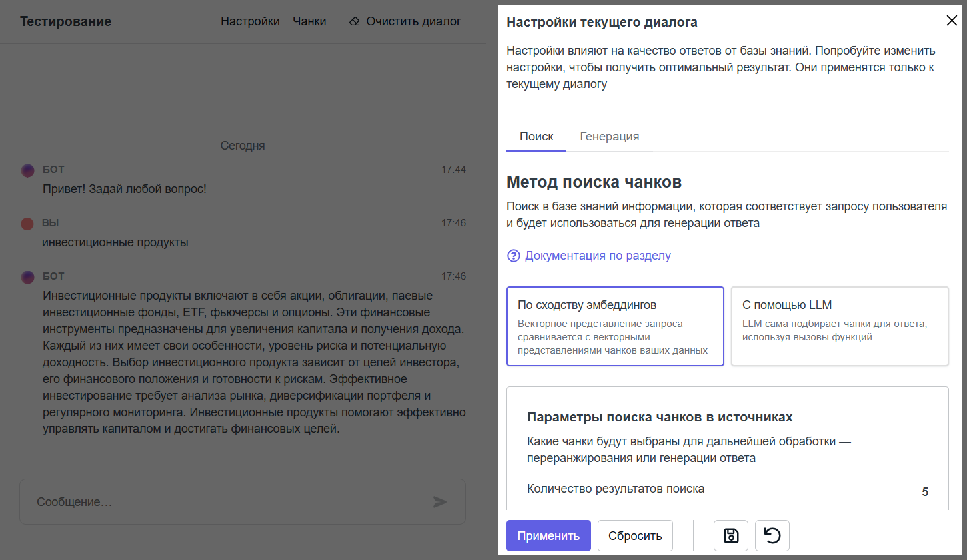Screen dimensions: 967x560
Task: Click the save settings floppy icon
Action: pyautogui.click(x=731, y=535)
